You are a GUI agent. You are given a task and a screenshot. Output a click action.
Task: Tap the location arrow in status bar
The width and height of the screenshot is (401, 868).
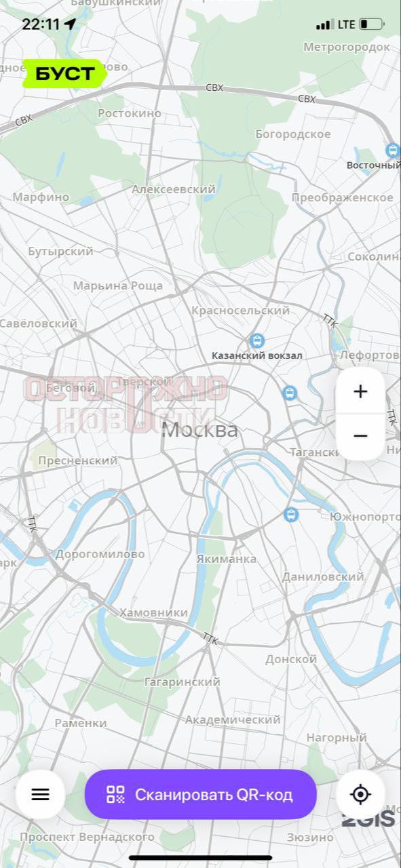point(70,24)
